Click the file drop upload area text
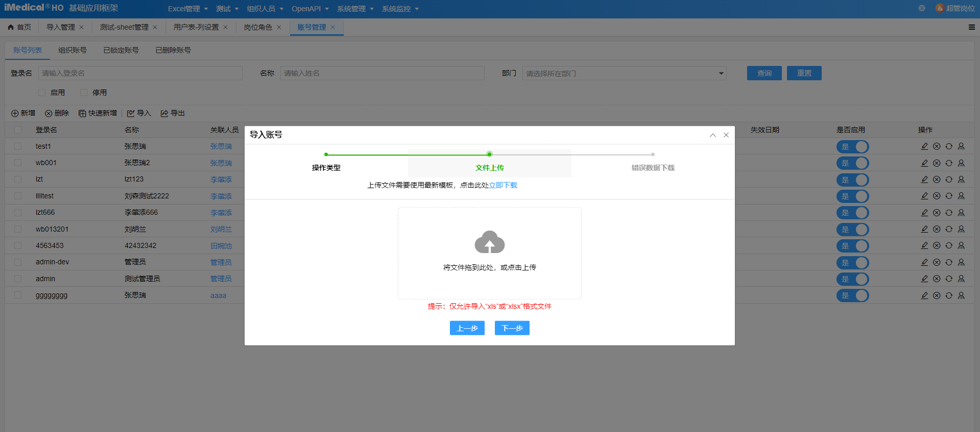 coord(489,267)
